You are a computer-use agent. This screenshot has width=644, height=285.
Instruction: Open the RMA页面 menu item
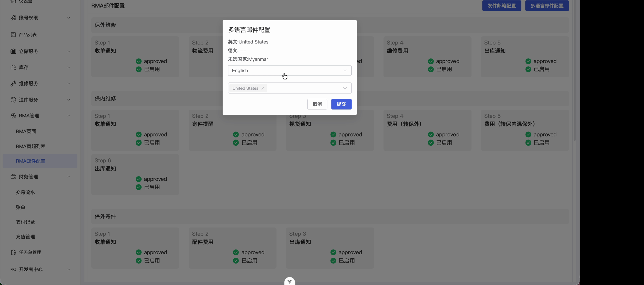click(x=40, y=131)
